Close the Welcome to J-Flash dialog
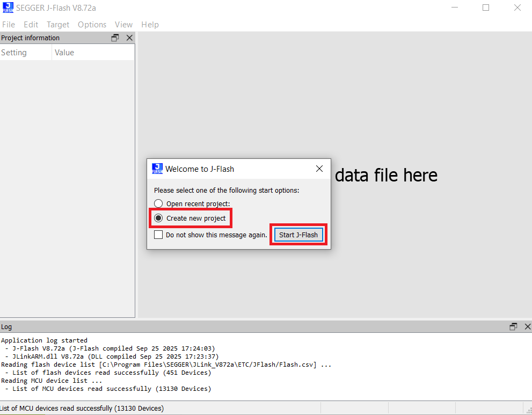 pos(319,169)
